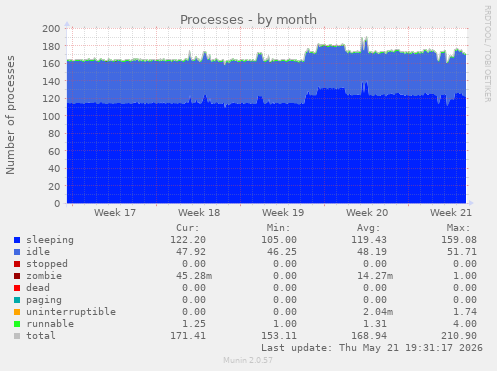
Task: Click the paging legend color swatch
Action: 17,300
